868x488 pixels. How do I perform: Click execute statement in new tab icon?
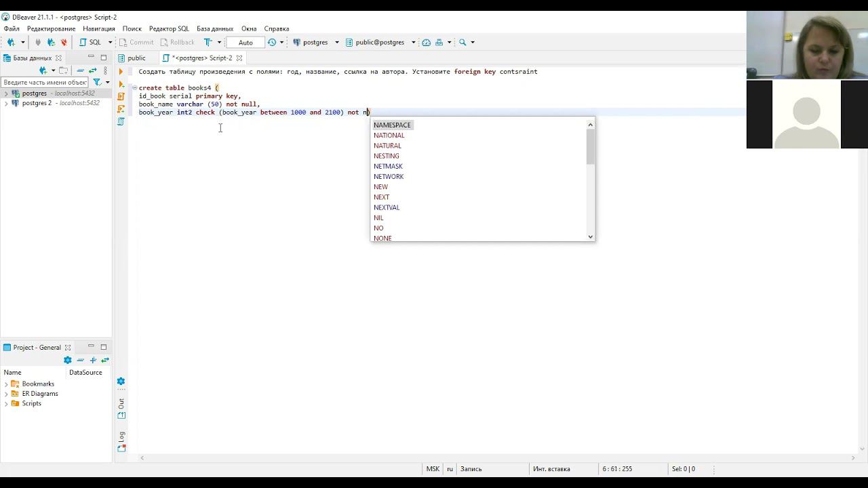121,84
